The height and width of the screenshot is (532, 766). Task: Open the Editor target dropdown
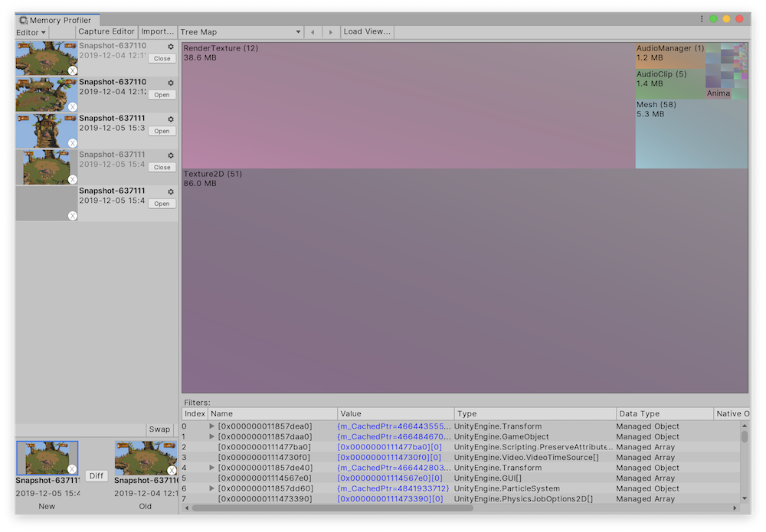[30, 31]
